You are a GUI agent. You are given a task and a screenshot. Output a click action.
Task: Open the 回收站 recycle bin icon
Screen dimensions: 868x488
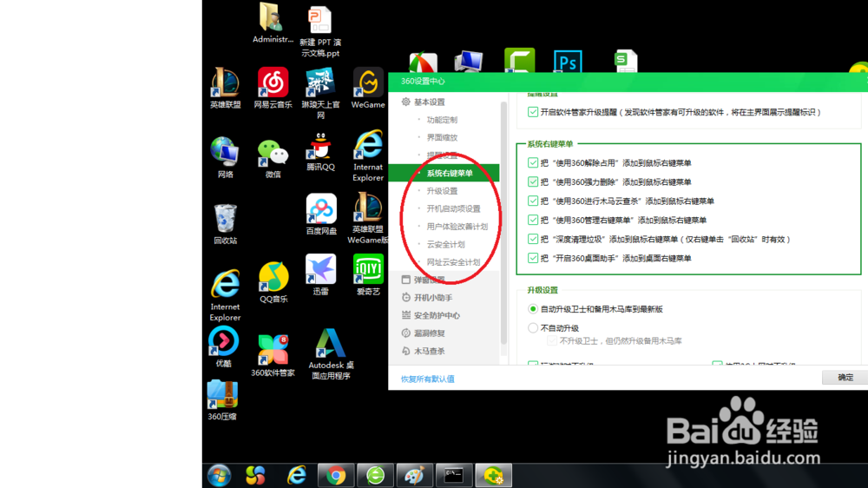pos(226,224)
